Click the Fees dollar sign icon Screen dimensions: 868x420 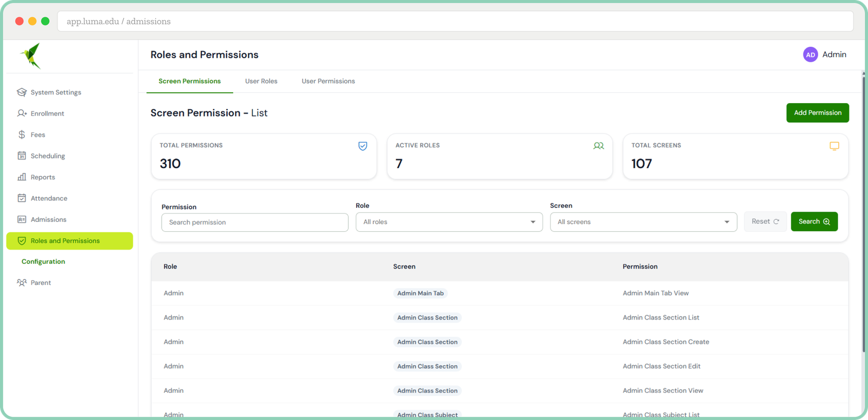point(22,135)
